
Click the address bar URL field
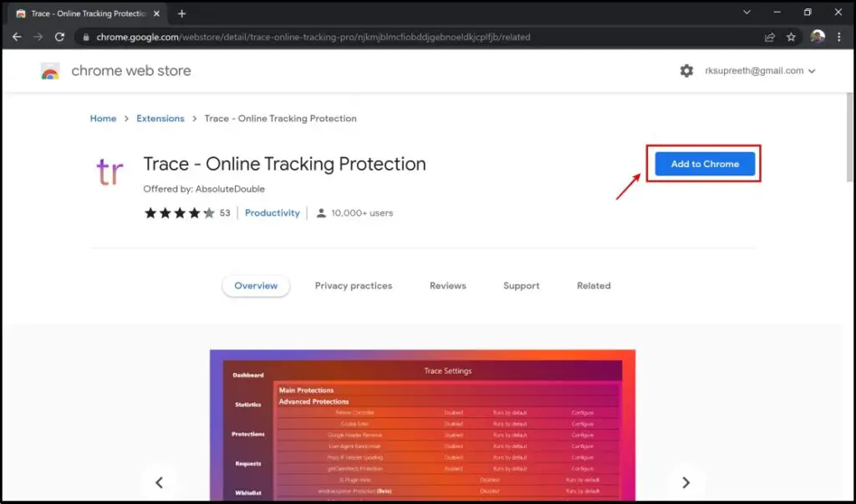(x=420, y=37)
